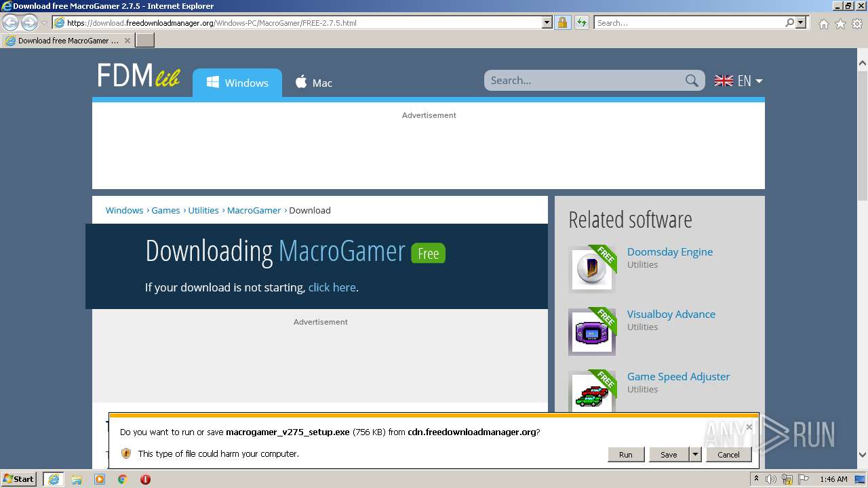Click the UK flag language icon
Image resolution: width=868 pixels, height=488 pixels.
[724, 81]
